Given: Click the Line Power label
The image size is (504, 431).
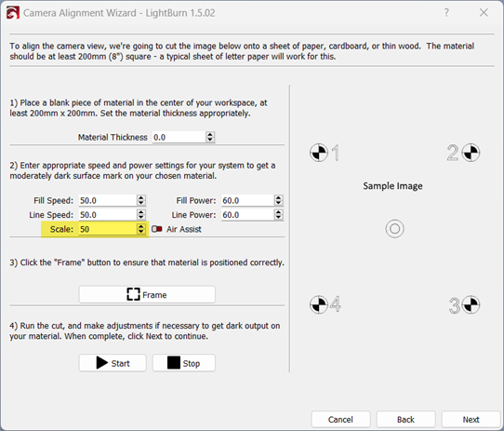Looking at the screenshot, I should point(193,215).
